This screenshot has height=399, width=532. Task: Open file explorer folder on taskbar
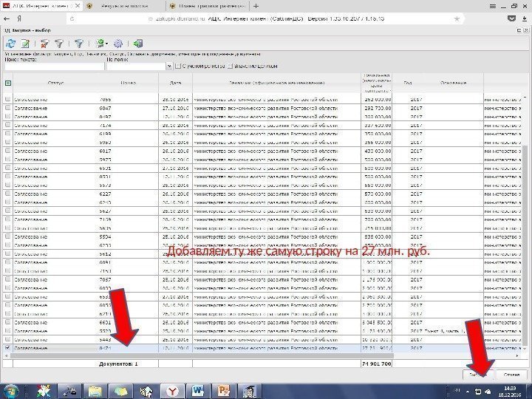95,391
